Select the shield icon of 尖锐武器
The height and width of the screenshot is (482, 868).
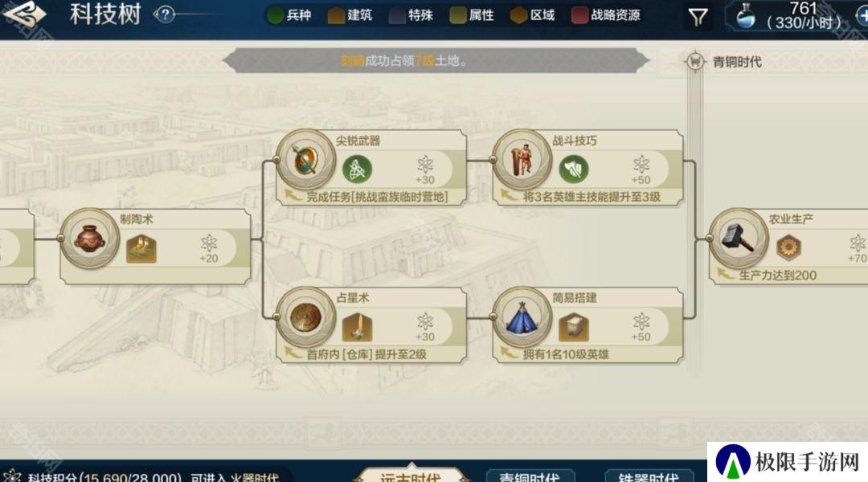coord(305,160)
